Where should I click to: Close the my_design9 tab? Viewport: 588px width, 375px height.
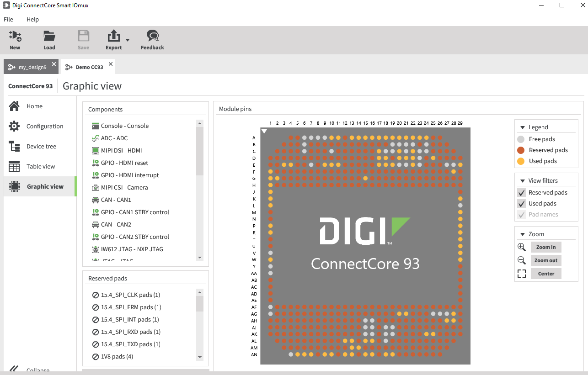coord(54,64)
